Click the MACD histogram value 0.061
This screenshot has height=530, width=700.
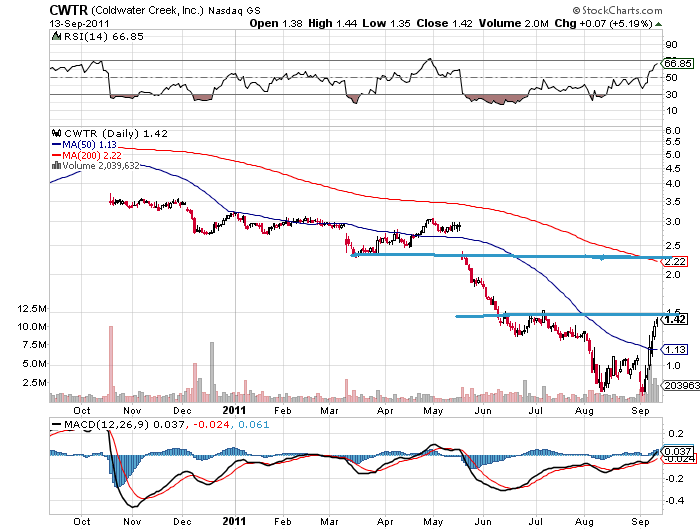[253, 425]
